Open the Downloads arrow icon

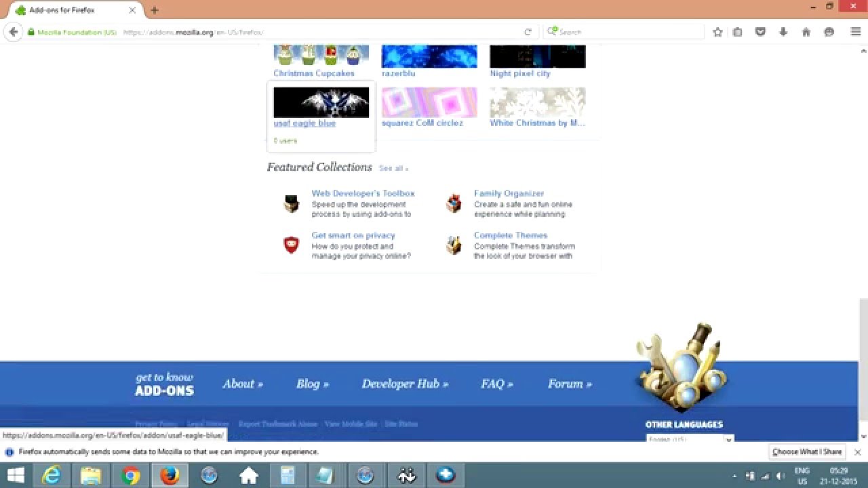[x=783, y=32]
